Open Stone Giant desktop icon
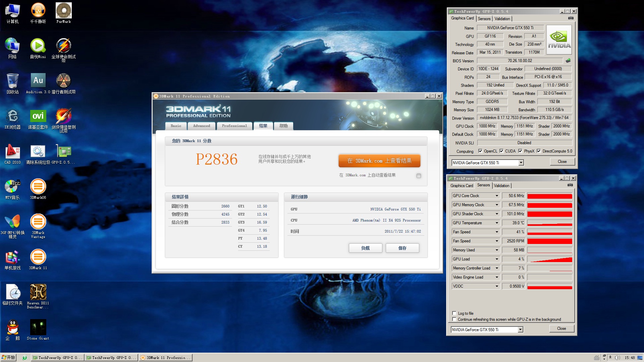Viewport: 644px width, 362px height. [x=38, y=330]
